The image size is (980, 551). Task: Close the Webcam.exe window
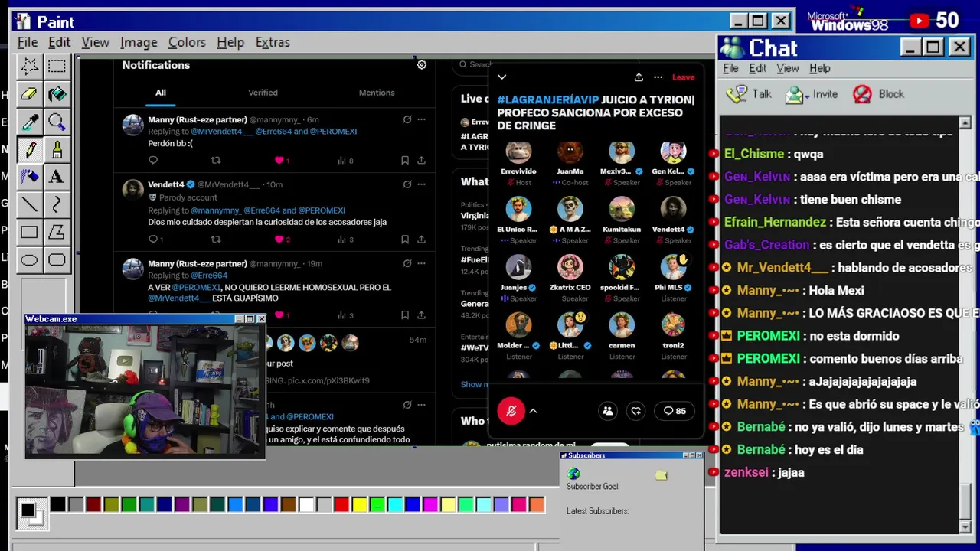(261, 319)
